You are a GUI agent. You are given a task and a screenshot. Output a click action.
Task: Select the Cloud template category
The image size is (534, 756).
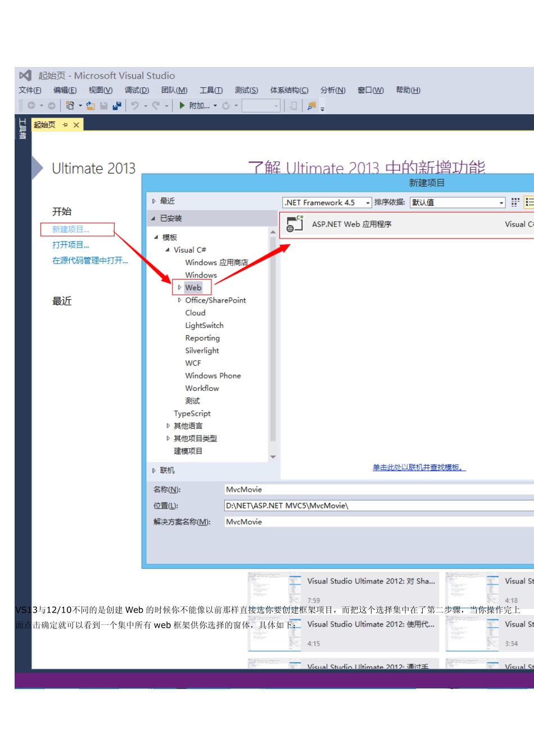[195, 313]
